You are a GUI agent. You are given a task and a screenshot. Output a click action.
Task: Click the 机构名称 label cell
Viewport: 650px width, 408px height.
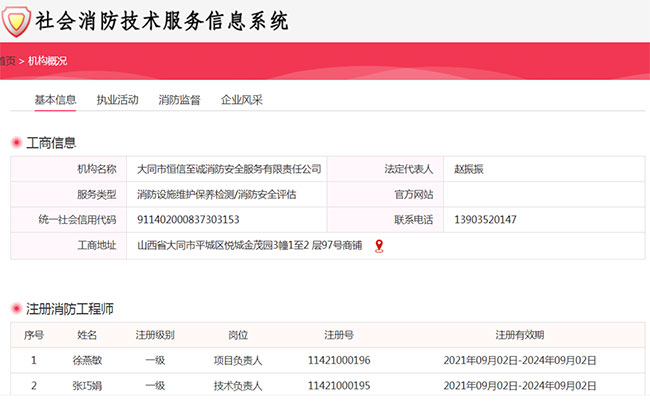click(x=69, y=169)
